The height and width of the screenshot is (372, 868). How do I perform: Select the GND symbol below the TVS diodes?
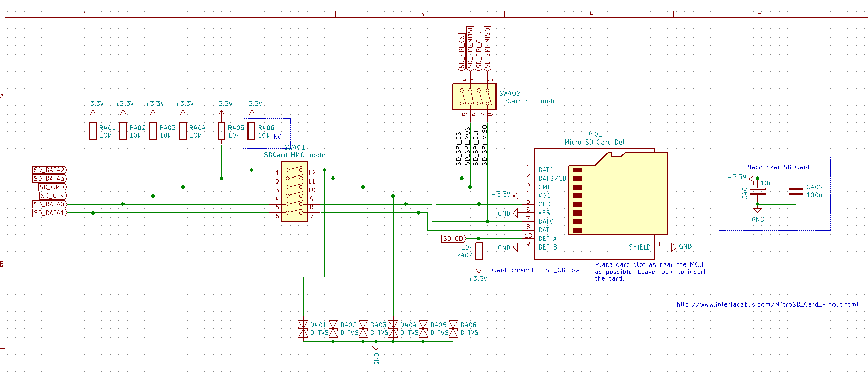click(x=376, y=354)
